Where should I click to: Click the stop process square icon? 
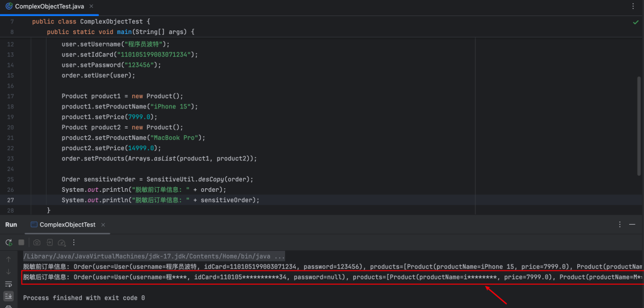pyautogui.click(x=21, y=242)
